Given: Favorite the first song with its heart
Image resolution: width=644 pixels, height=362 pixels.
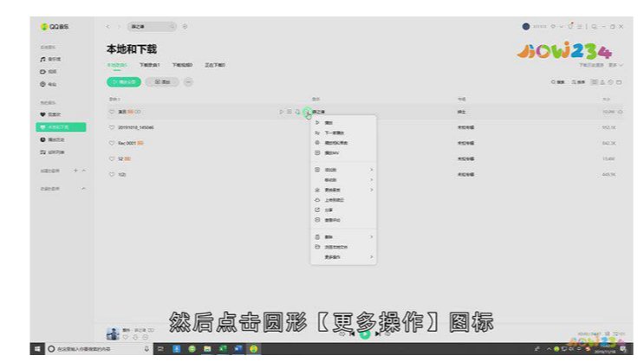Looking at the screenshot, I should tap(111, 112).
